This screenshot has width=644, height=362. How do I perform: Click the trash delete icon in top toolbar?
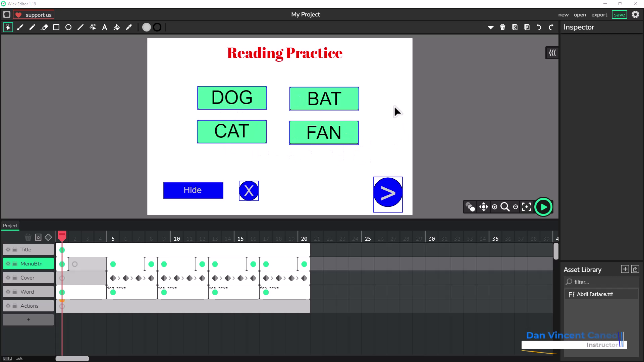click(502, 27)
